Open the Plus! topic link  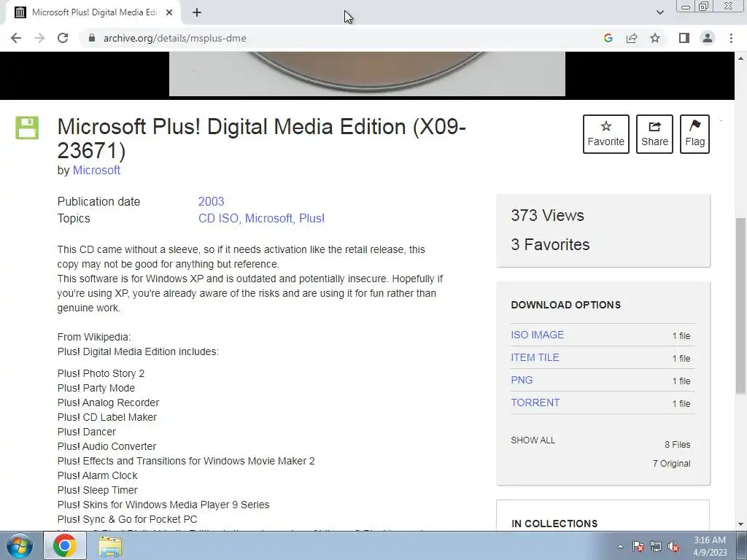311,218
